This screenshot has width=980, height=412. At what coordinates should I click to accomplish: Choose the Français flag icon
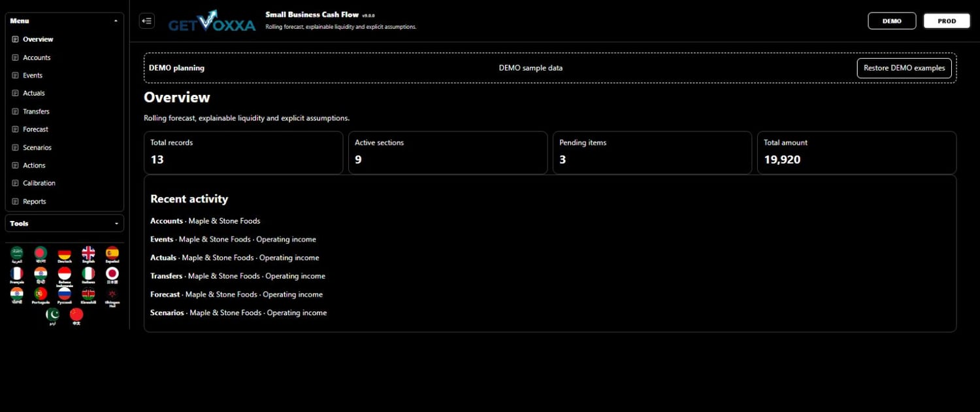17,275
